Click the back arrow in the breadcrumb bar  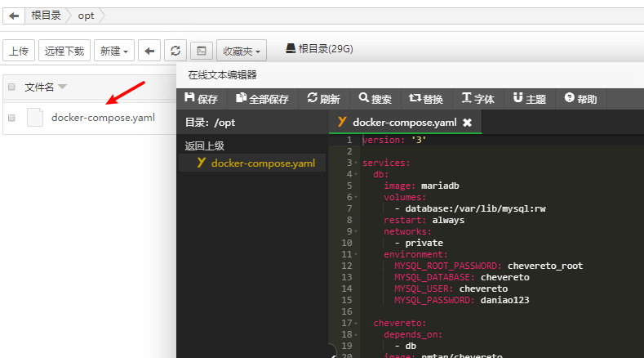pos(14,16)
